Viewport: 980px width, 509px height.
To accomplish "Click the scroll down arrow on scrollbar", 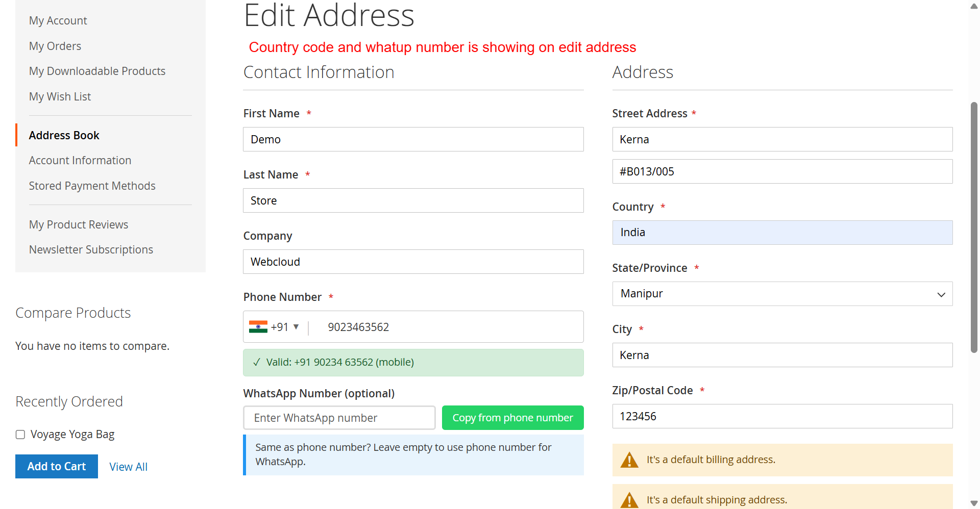I will (x=974, y=503).
